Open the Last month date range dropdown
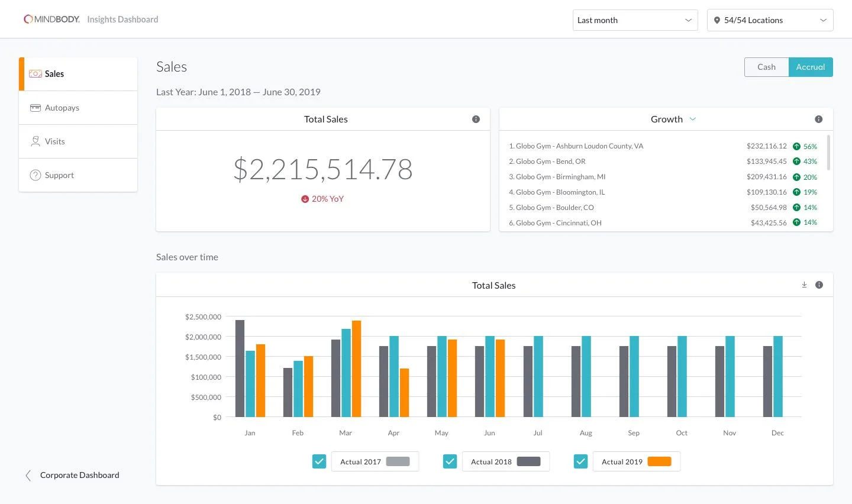Image resolution: width=852 pixels, height=504 pixels. (x=635, y=20)
